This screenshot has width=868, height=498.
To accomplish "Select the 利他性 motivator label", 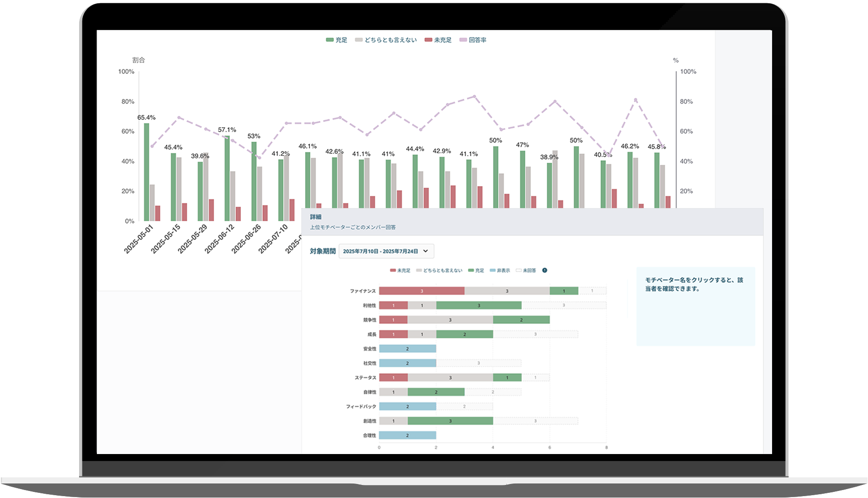I will [x=369, y=305].
